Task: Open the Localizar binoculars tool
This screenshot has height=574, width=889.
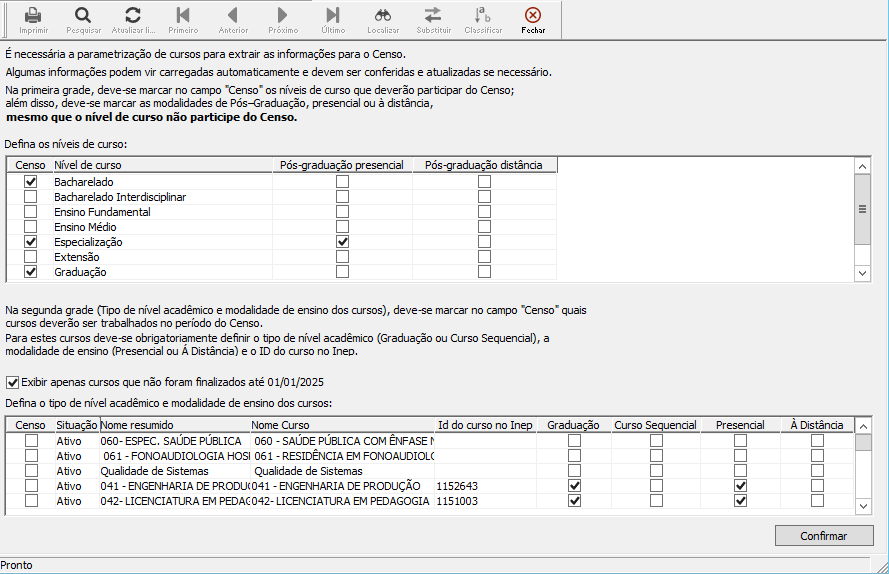Action: 383,15
